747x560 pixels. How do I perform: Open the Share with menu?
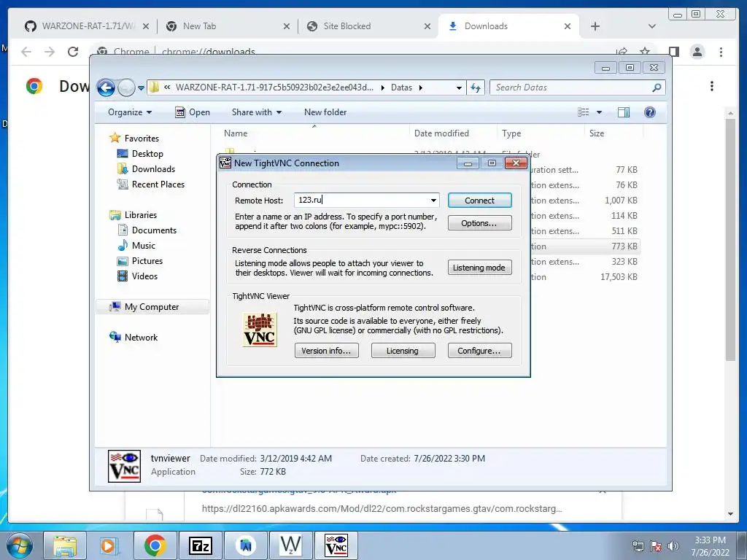[257, 112]
